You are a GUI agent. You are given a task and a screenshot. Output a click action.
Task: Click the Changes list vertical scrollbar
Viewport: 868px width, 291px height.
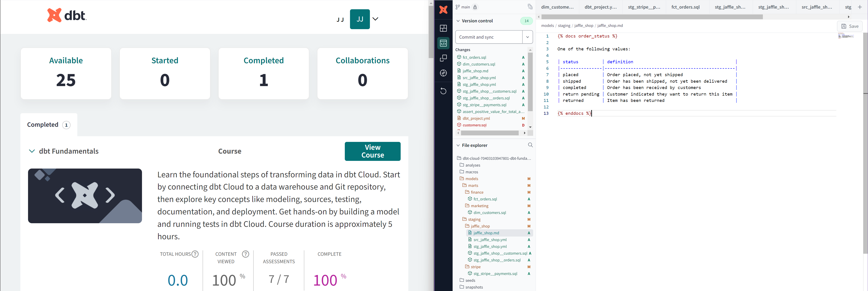[530, 82]
